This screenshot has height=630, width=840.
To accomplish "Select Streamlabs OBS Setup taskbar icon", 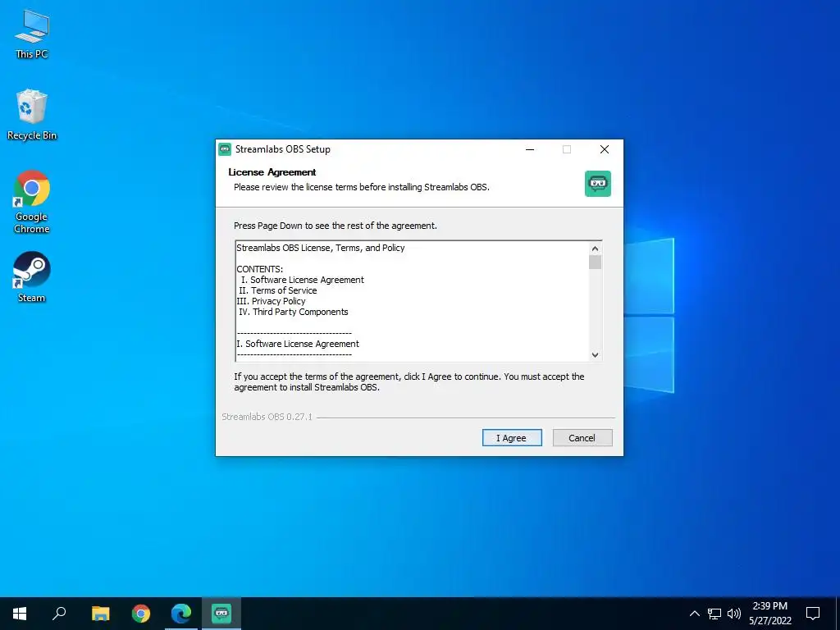I will click(x=221, y=614).
